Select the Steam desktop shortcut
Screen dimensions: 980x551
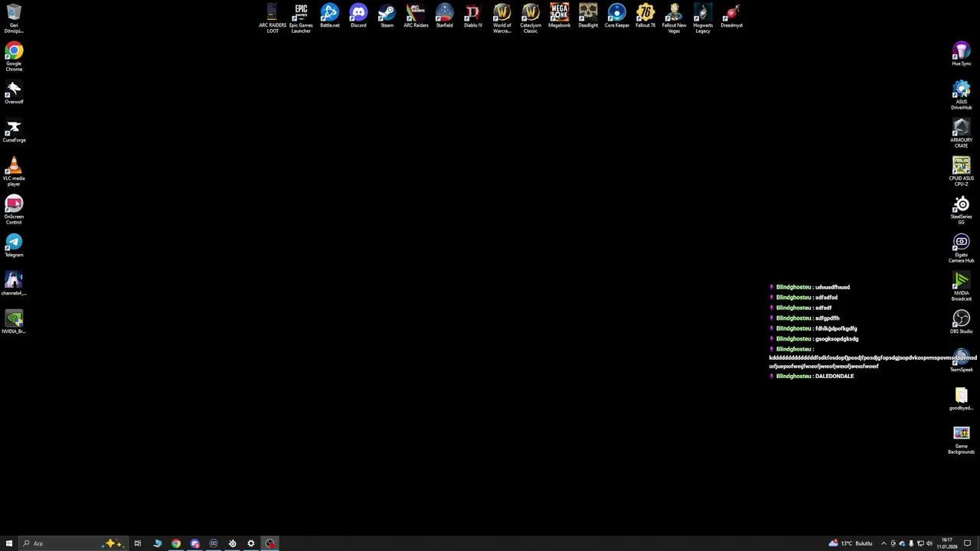(387, 16)
